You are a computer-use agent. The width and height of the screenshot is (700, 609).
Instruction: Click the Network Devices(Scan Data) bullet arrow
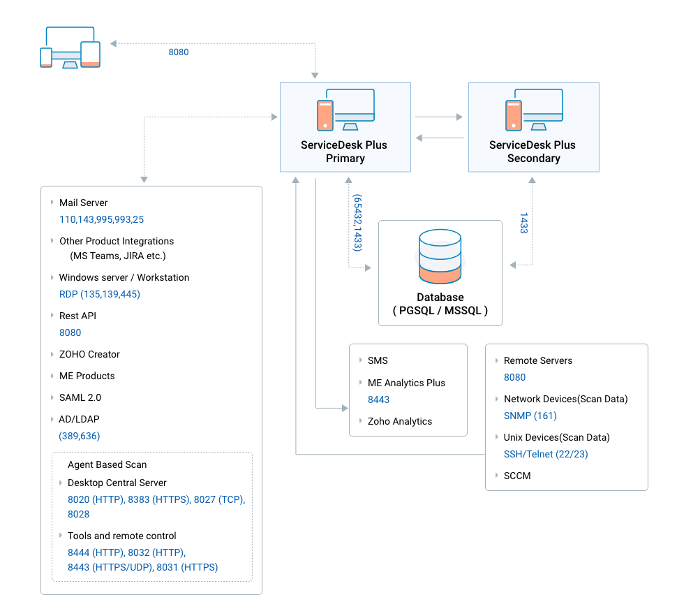497,399
